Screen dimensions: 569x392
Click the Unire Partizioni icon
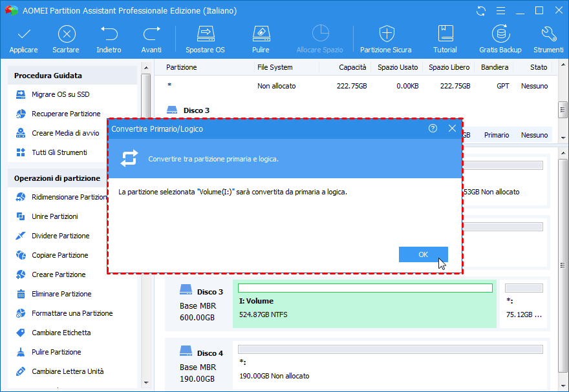21,216
